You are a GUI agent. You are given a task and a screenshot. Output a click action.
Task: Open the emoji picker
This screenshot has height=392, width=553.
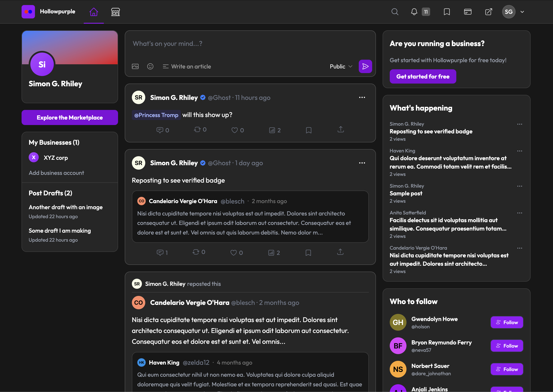pyautogui.click(x=150, y=66)
